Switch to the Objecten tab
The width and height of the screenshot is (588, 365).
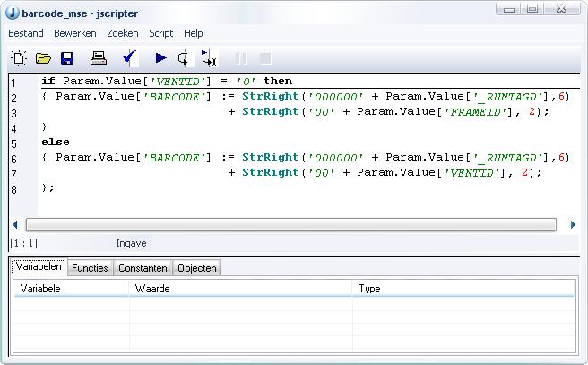pos(197,268)
